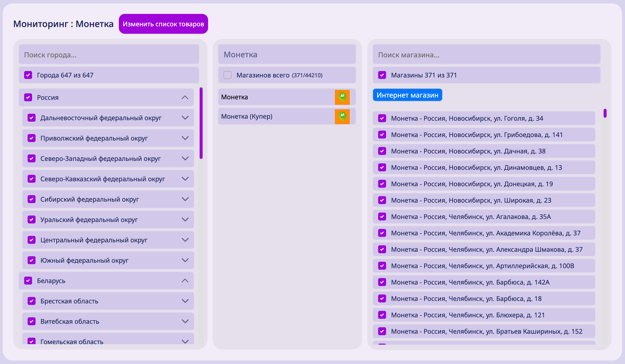
Task: Click store row Челябинск, ул. Артиллерийская, д. 100В
Action: [x=484, y=266]
